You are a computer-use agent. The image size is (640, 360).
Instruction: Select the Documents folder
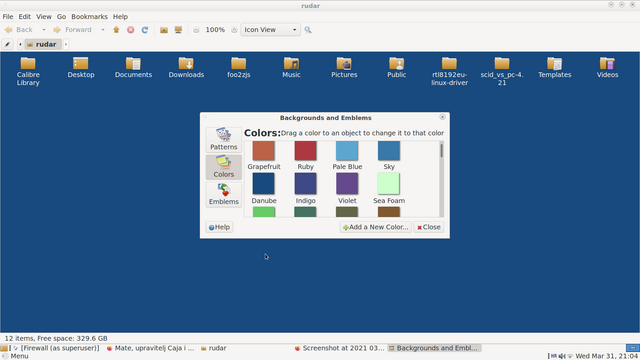click(133, 68)
